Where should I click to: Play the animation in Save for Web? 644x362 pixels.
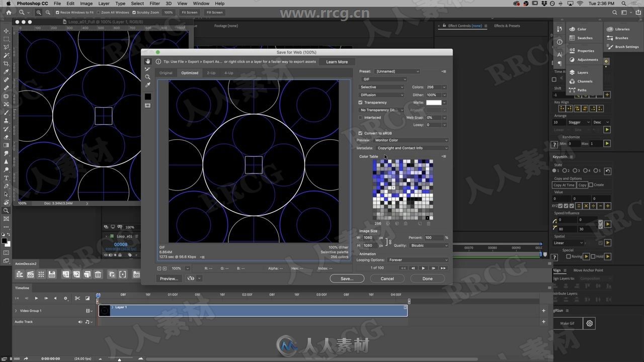point(423,268)
